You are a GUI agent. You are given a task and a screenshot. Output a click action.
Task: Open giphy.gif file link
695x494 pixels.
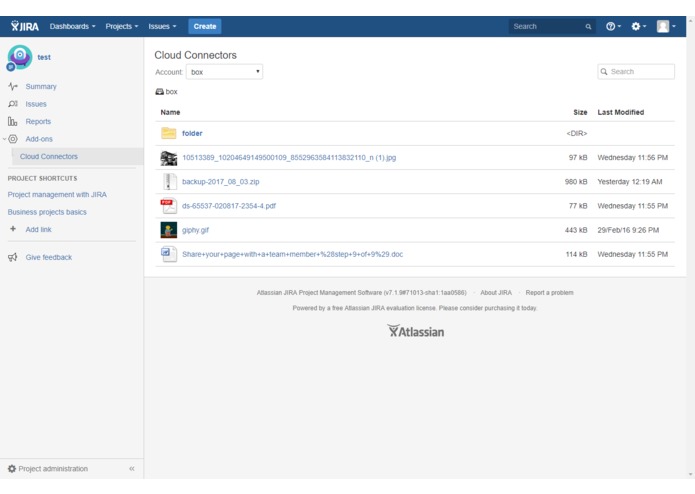195,230
